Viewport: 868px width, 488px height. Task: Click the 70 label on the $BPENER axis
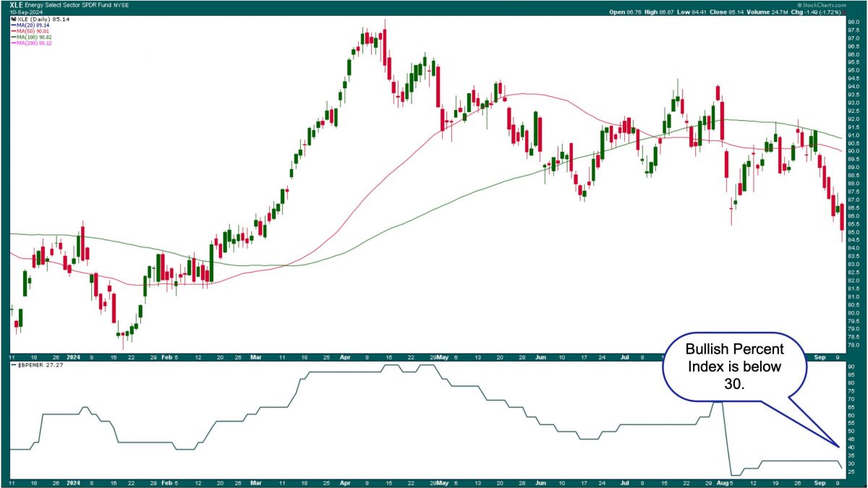tap(850, 399)
